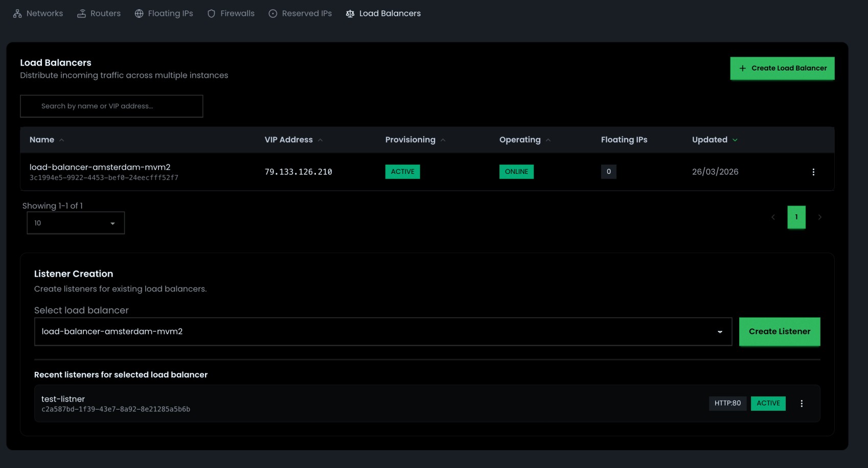Expand the page size selector showing 10
The width and height of the screenshot is (868, 468).
(75, 222)
